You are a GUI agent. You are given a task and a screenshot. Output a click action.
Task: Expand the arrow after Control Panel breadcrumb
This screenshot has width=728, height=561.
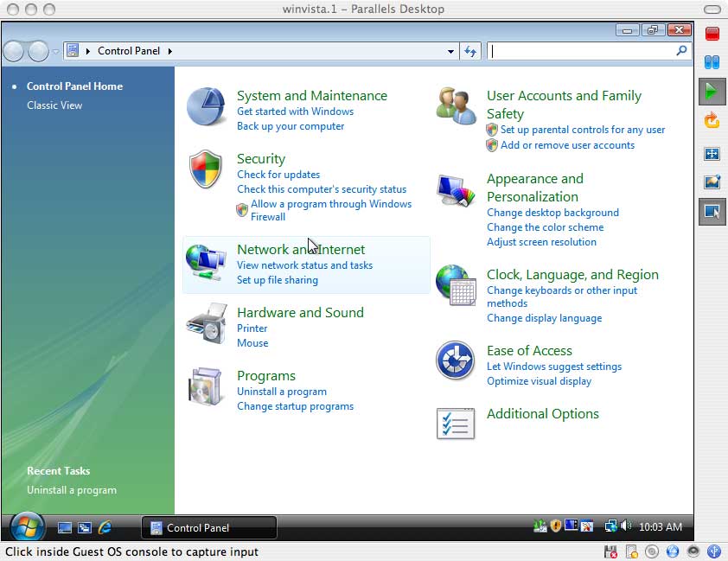[170, 51]
